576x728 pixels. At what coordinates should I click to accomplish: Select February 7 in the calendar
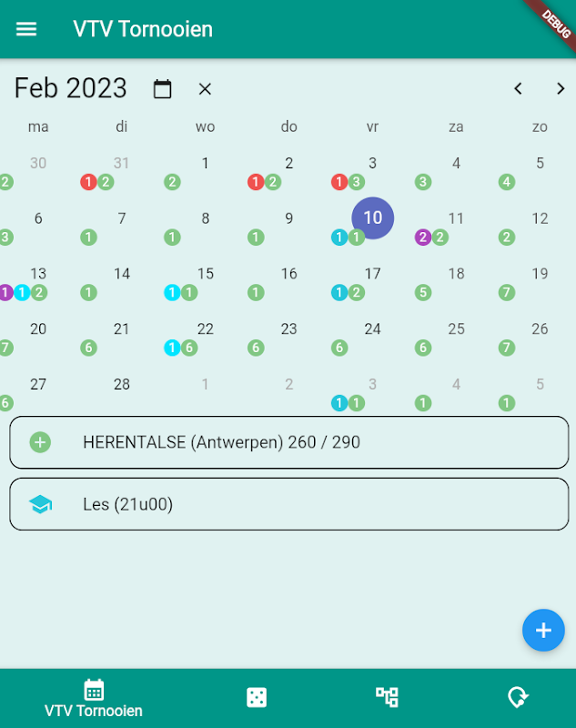click(122, 218)
